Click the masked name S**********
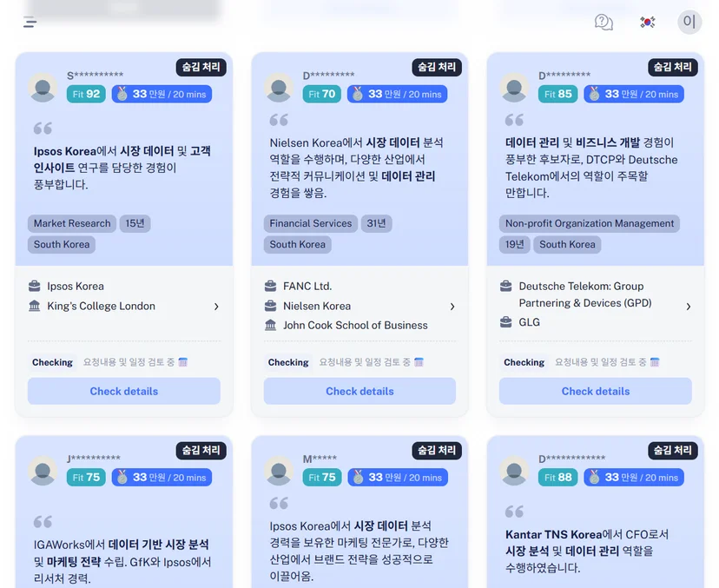Image resolution: width=719 pixels, height=588 pixels. [x=95, y=76]
